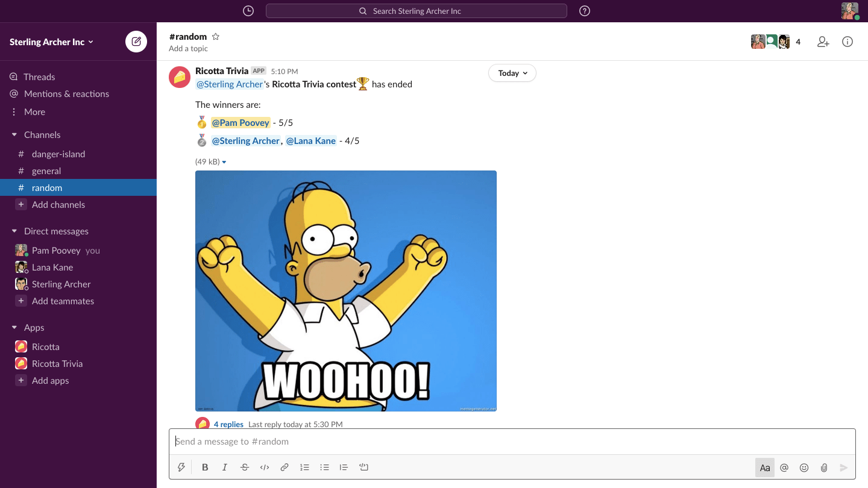
Task: Collapse the Direct messages section
Action: pyautogui.click(x=14, y=231)
